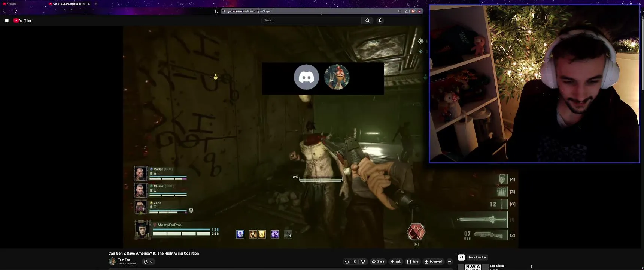The width and height of the screenshot is (644, 270).
Task: Toggle notification bell for Tom Foe
Action: [146, 261]
